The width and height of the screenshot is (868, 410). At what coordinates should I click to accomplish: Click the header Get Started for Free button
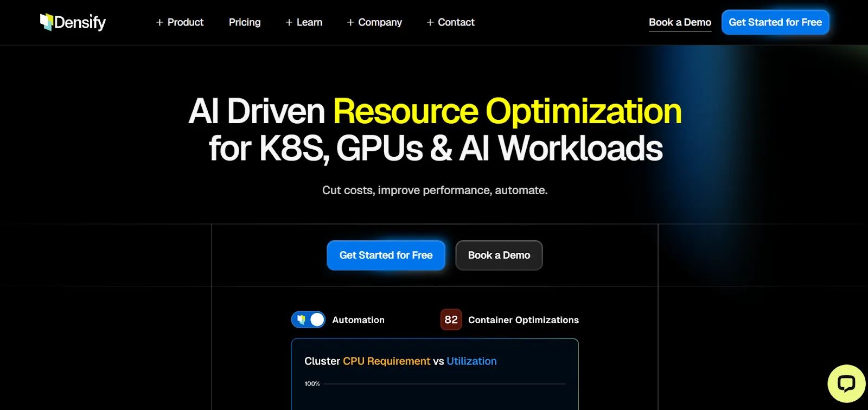tap(775, 22)
